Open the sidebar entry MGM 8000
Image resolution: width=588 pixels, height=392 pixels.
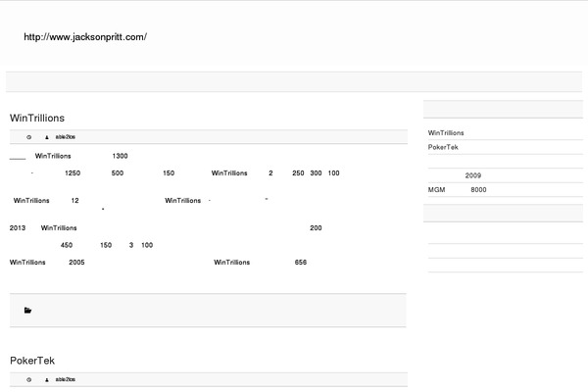click(457, 190)
